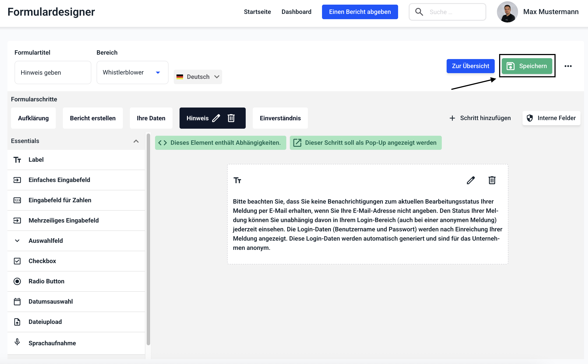Open the Deutsch language selector
This screenshot has width=588, height=364.
click(198, 77)
